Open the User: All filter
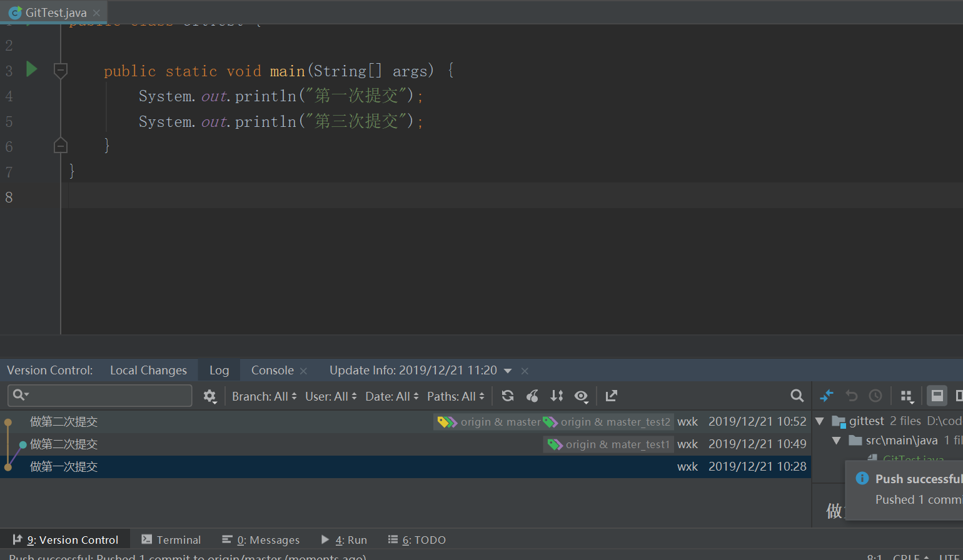963x560 pixels. [331, 396]
